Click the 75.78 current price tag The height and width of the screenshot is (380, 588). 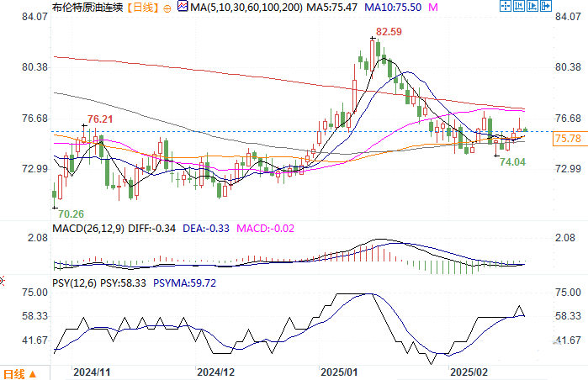click(569, 139)
